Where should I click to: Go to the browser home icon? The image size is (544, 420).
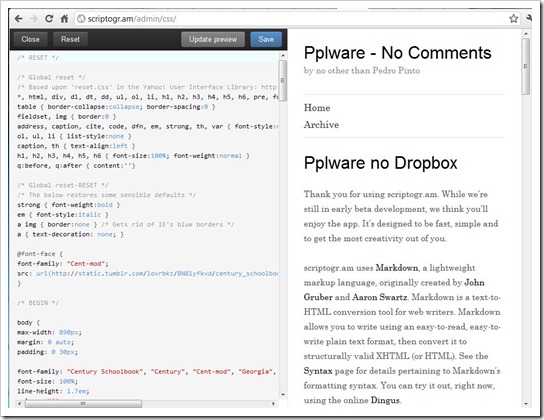coord(64,18)
